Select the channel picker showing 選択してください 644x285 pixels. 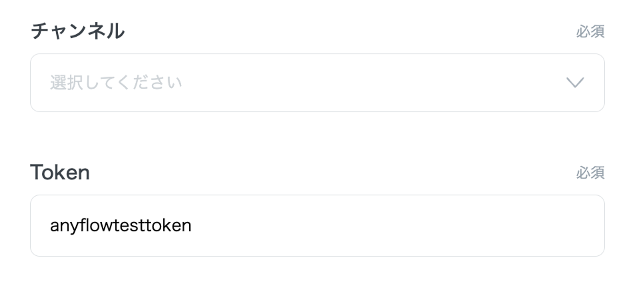point(317,83)
